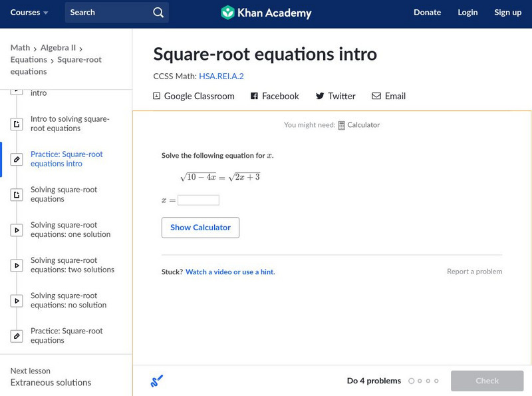Image resolution: width=532 pixels, height=396 pixels.
Task: Select the Equations breadcrumb link
Action: pos(29,59)
